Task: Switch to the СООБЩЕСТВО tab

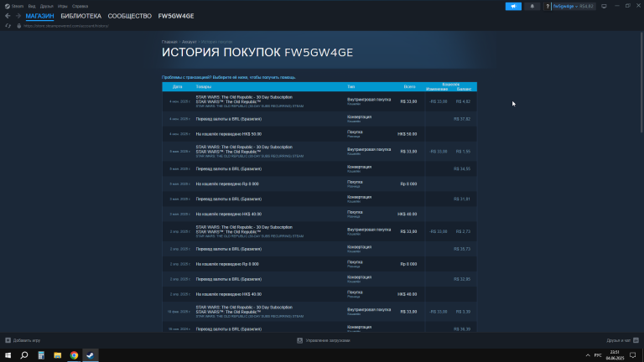Action: click(129, 16)
